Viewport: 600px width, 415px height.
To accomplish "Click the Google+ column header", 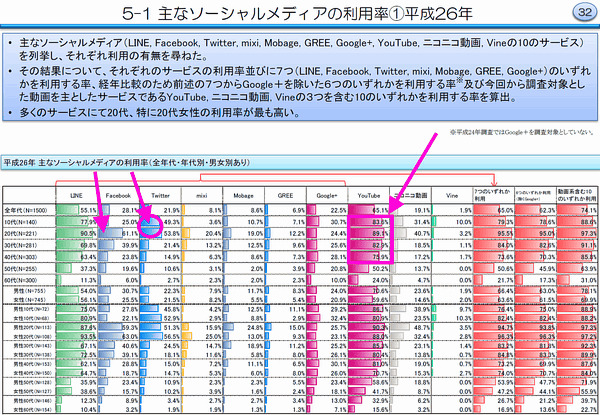I will [x=327, y=195].
